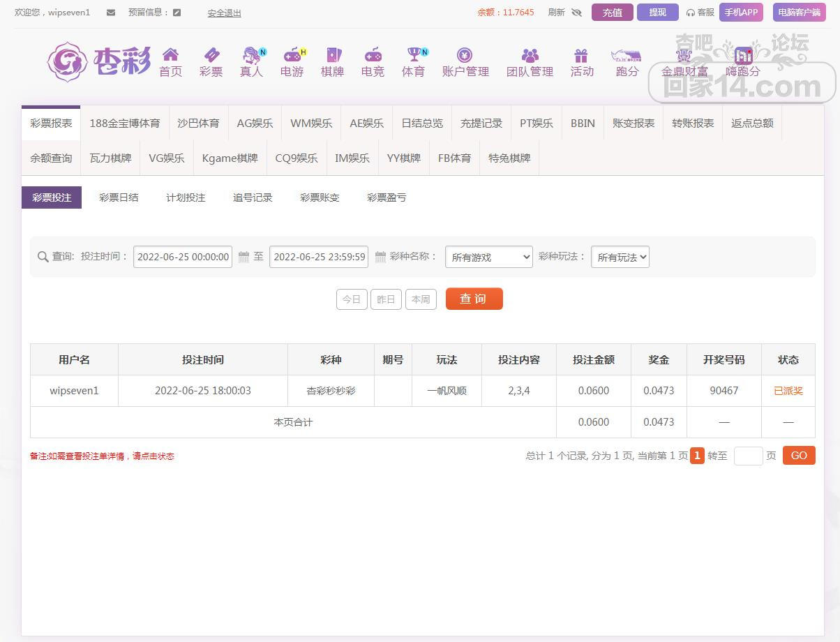This screenshot has height=642, width=840.
Task: Select the 昨日 quick date filter
Action: (x=386, y=299)
